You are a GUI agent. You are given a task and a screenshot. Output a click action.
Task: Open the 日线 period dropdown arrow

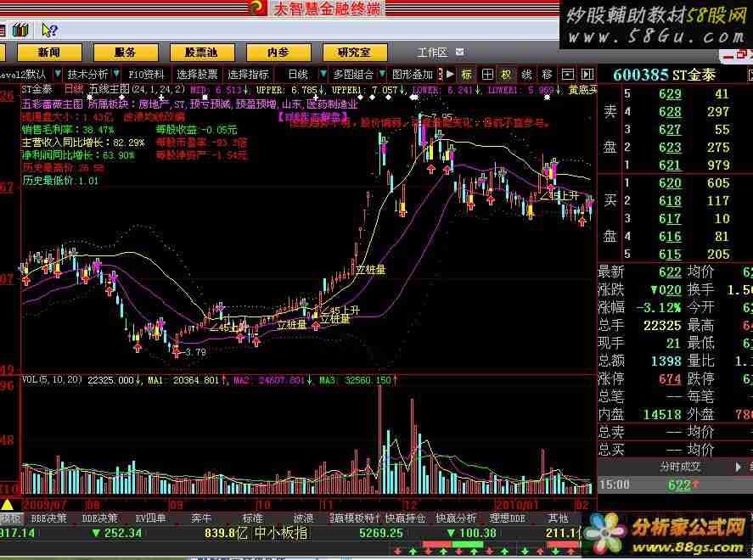323,74
